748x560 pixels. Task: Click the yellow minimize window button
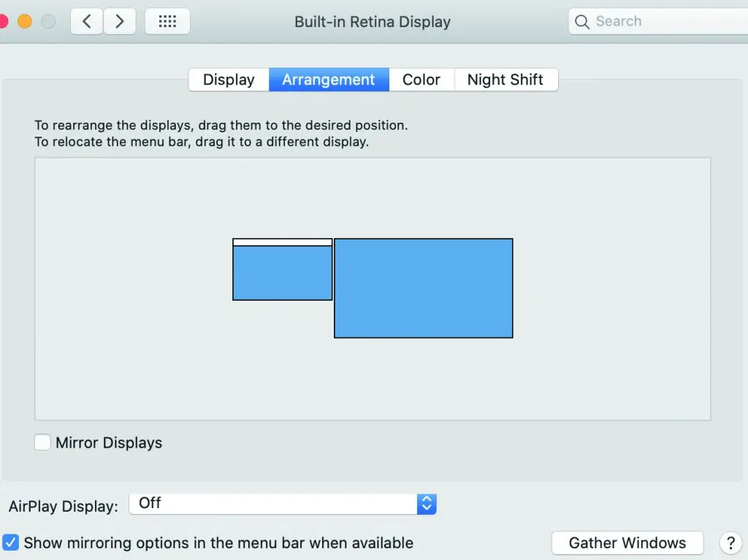(x=25, y=21)
